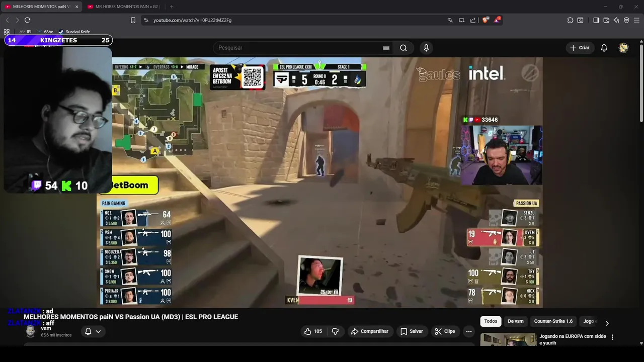Close the first MELHORES MOMENTOS paiN tab
Image resolution: width=644 pixels, height=362 pixels.
point(76,7)
